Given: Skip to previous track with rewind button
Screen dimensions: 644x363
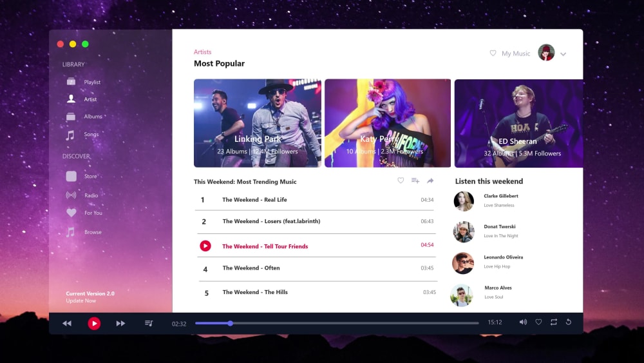Looking at the screenshot, I should click(x=67, y=324).
